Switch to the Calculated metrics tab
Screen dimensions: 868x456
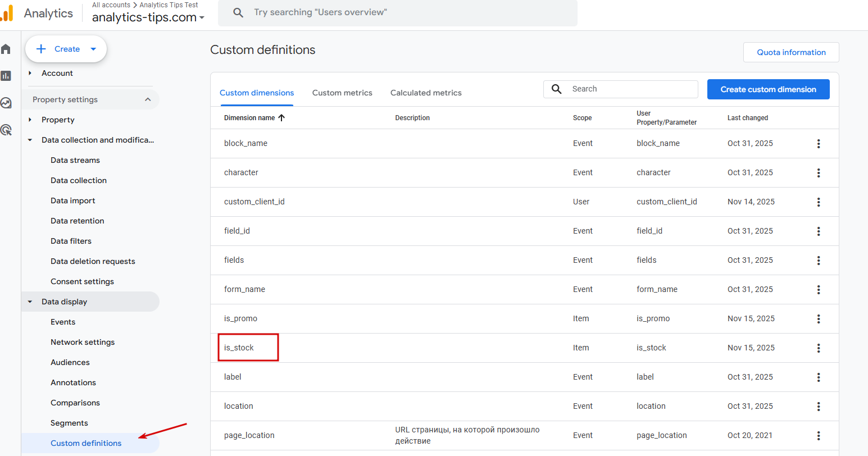pyautogui.click(x=426, y=93)
